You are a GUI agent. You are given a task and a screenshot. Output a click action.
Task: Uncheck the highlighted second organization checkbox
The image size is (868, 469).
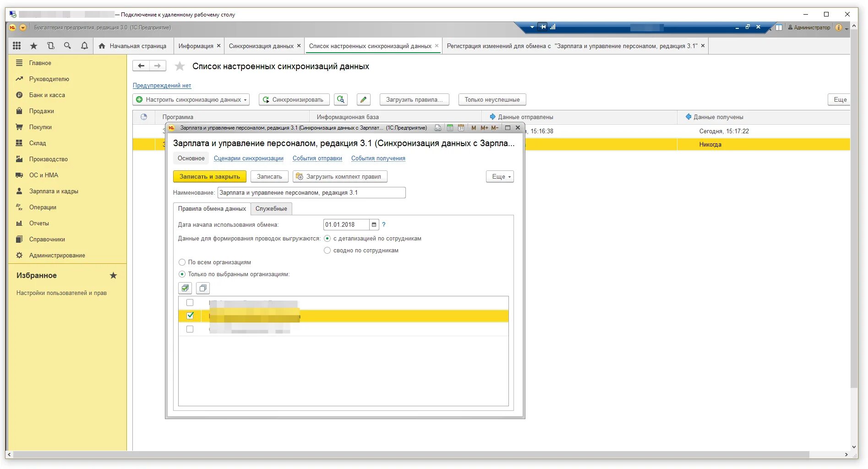[190, 316]
